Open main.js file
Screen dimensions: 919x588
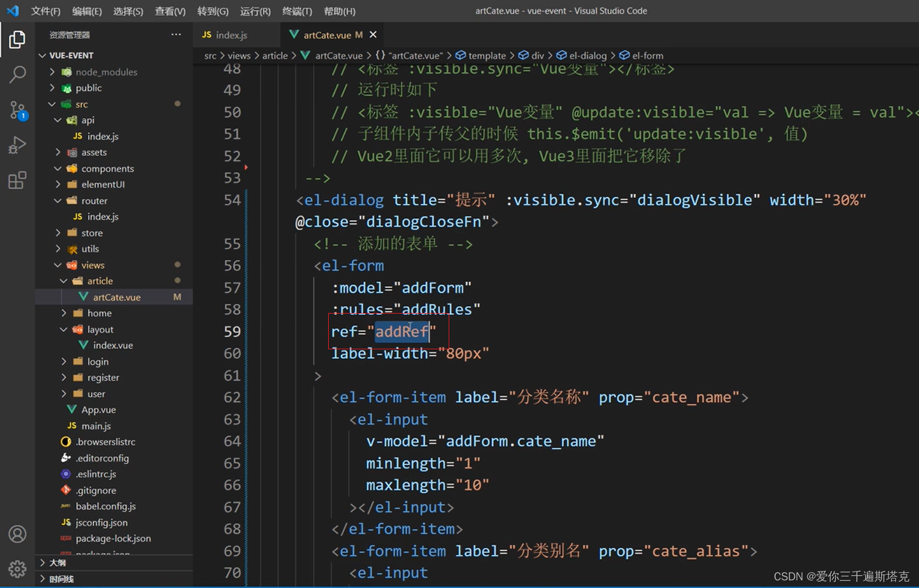(x=96, y=426)
